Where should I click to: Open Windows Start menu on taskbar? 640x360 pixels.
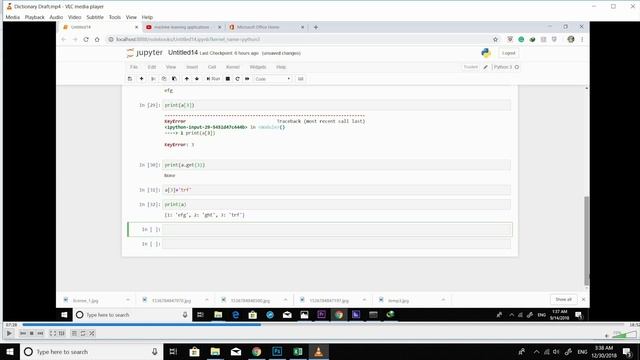pos(10,352)
